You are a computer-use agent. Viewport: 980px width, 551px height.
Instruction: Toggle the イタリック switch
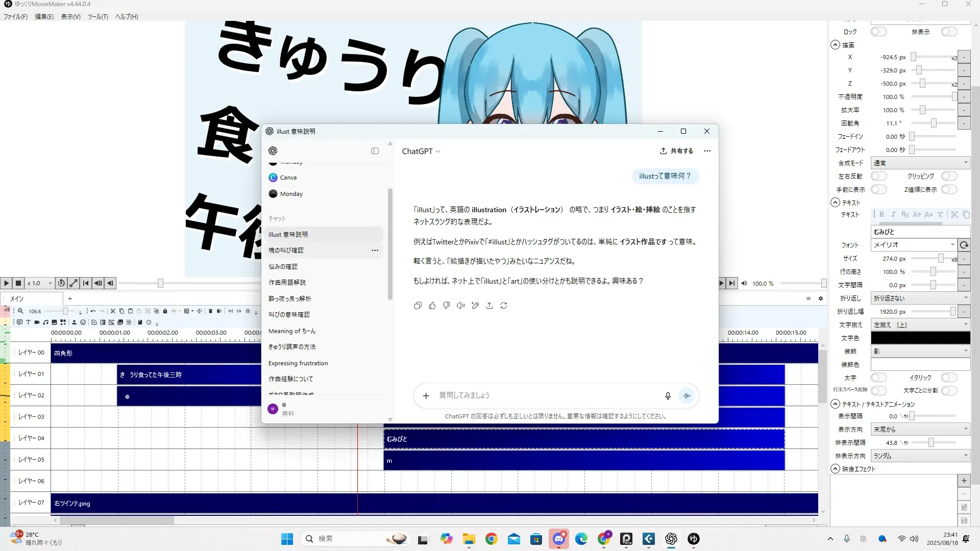(948, 378)
